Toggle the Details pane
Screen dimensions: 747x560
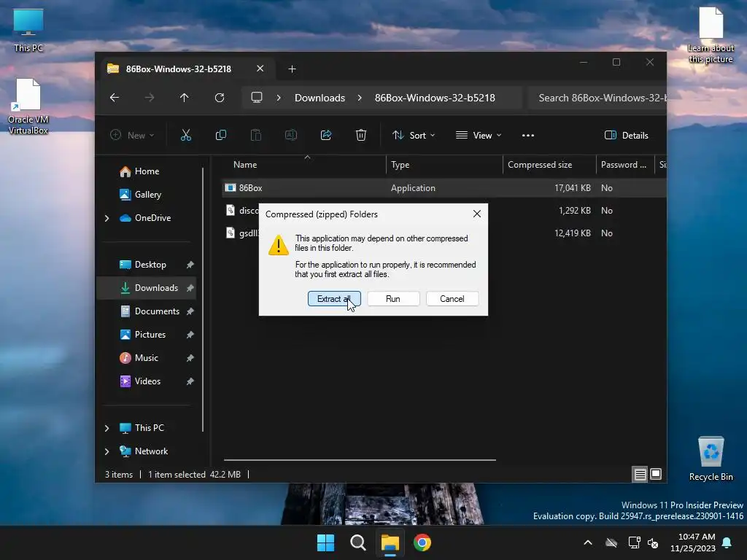click(626, 135)
